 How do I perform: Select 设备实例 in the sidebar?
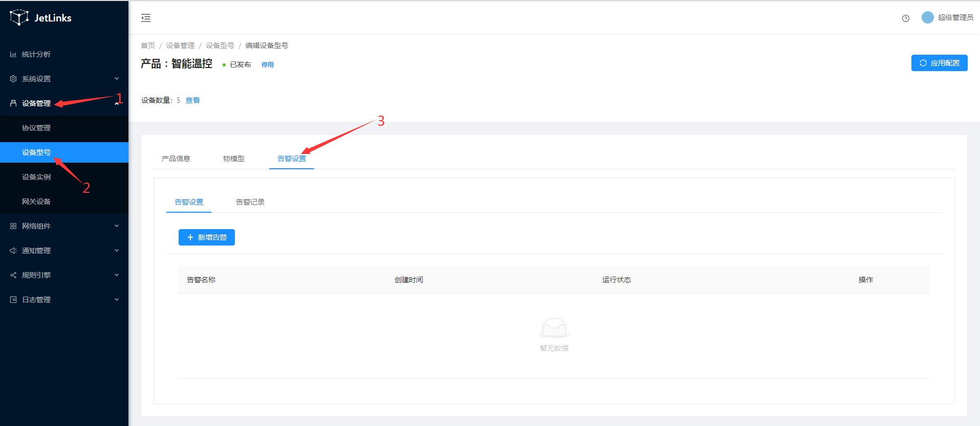pyautogui.click(x=36, y=177)
